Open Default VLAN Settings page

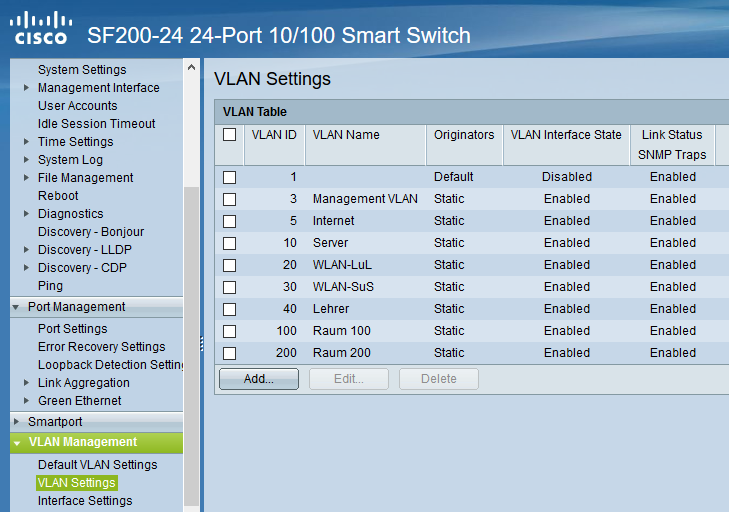pos(98,465)
